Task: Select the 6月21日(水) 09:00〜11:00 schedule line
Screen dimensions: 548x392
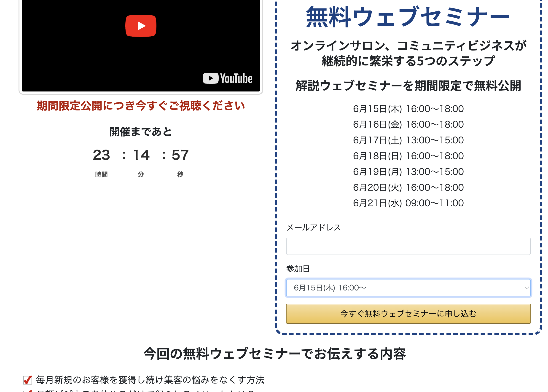Action: [408, 203]
